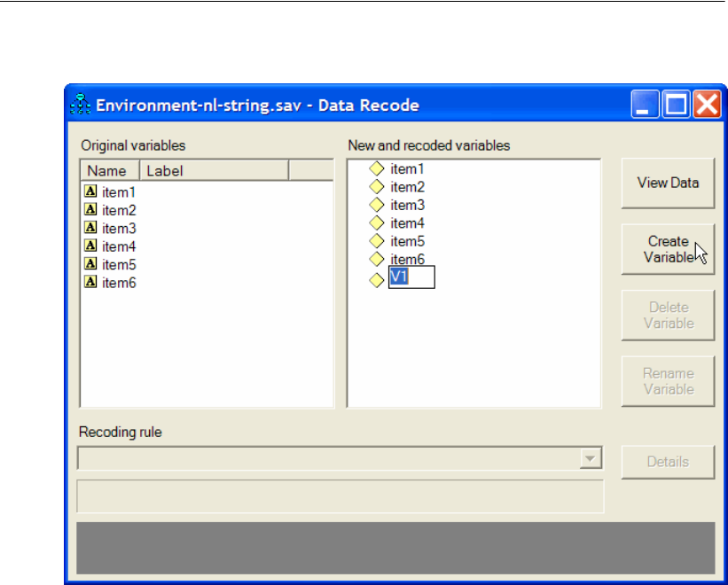Screen dimensions: 728x585
Task: Click the string icon beside original item6
Action: point(90,282)
